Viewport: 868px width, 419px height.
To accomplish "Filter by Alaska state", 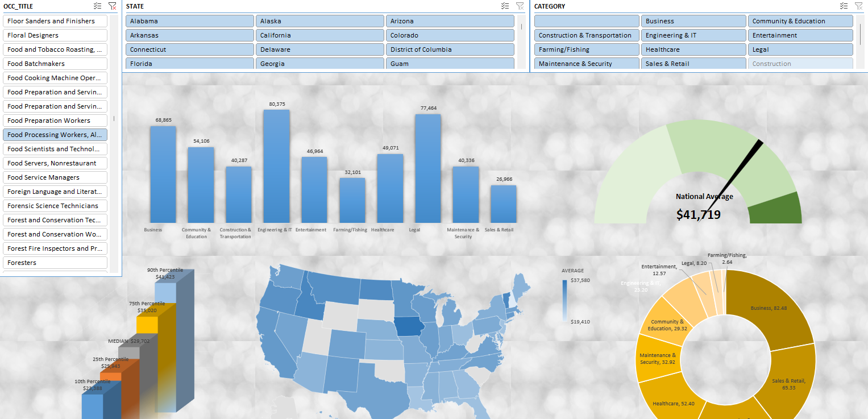I will pyautogui.click(x=320, y=21).
